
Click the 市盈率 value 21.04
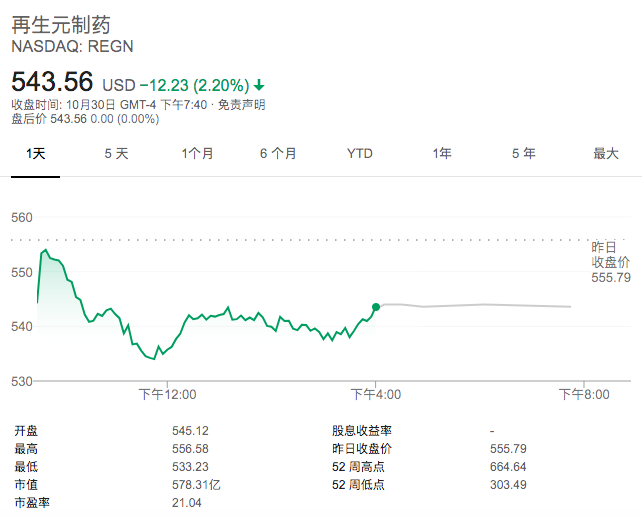point(187,503)
